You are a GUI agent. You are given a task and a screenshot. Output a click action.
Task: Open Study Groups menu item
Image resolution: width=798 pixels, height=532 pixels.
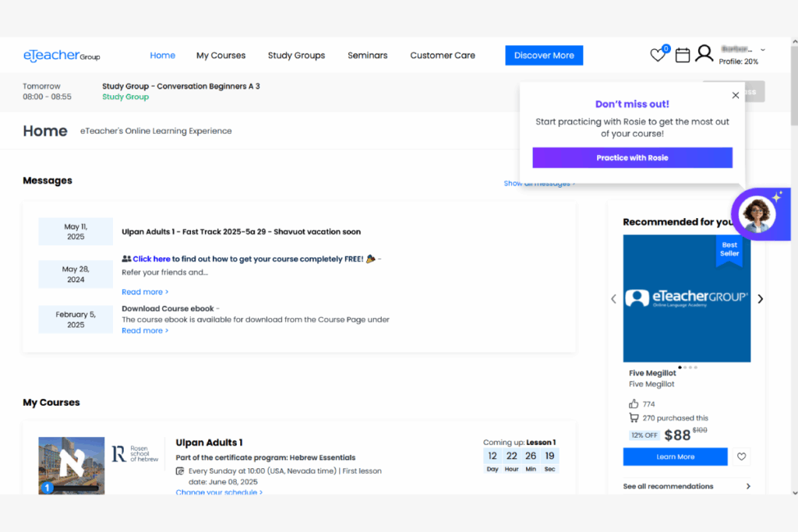(x=296, y=55)
